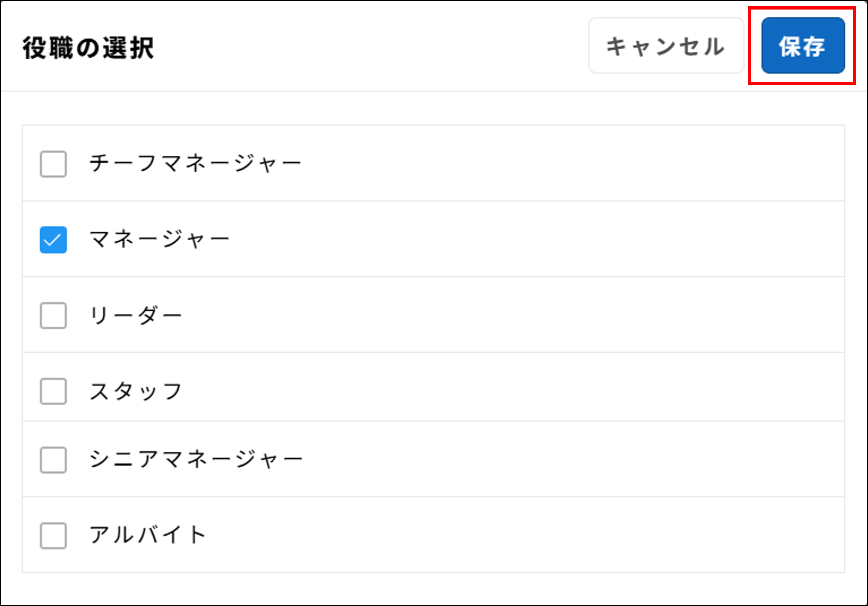Click the blue checked マネージャー checkbox

coord(53,238)
